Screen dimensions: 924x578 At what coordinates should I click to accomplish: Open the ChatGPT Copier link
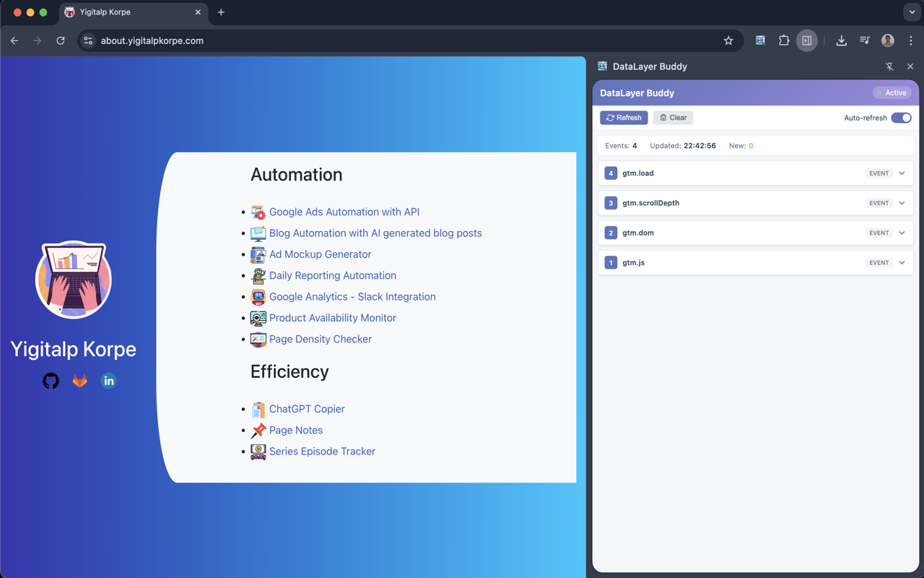pyautogui.click(x=307, y=409)
